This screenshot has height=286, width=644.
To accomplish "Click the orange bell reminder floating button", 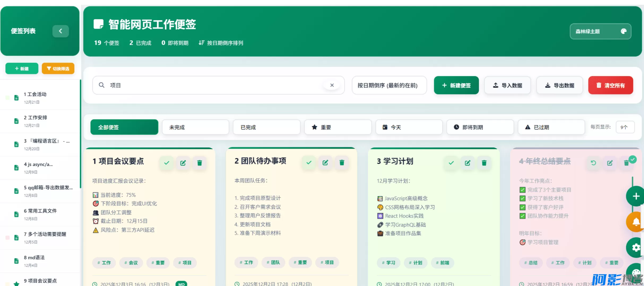I will tap(636, 222).
